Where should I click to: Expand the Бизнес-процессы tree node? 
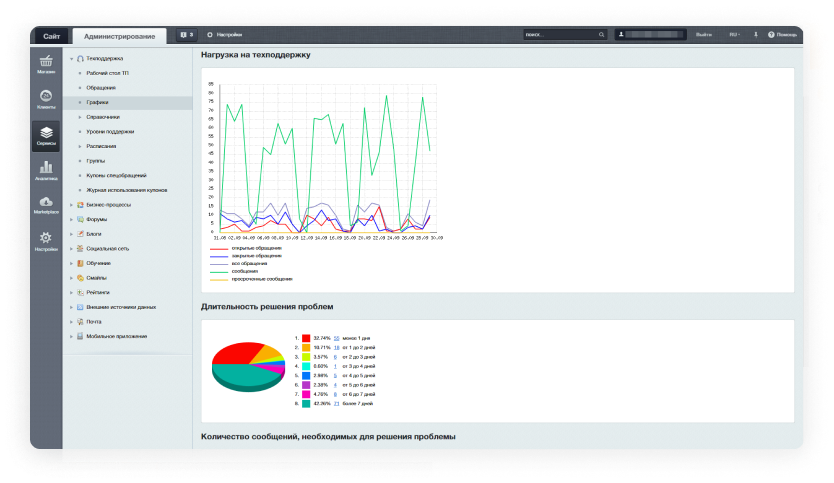[x=71, y=204]
